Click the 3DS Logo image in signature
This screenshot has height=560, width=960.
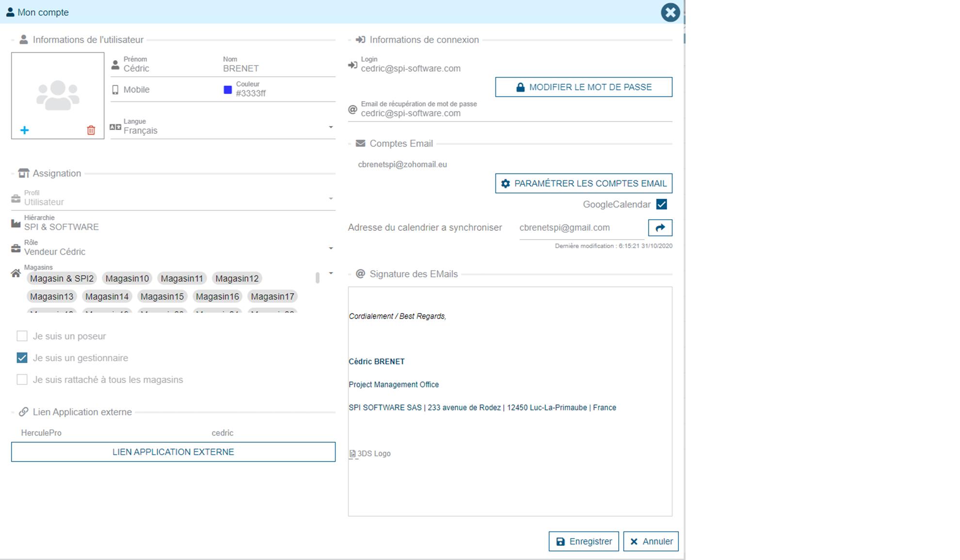[x=370, y=453]
